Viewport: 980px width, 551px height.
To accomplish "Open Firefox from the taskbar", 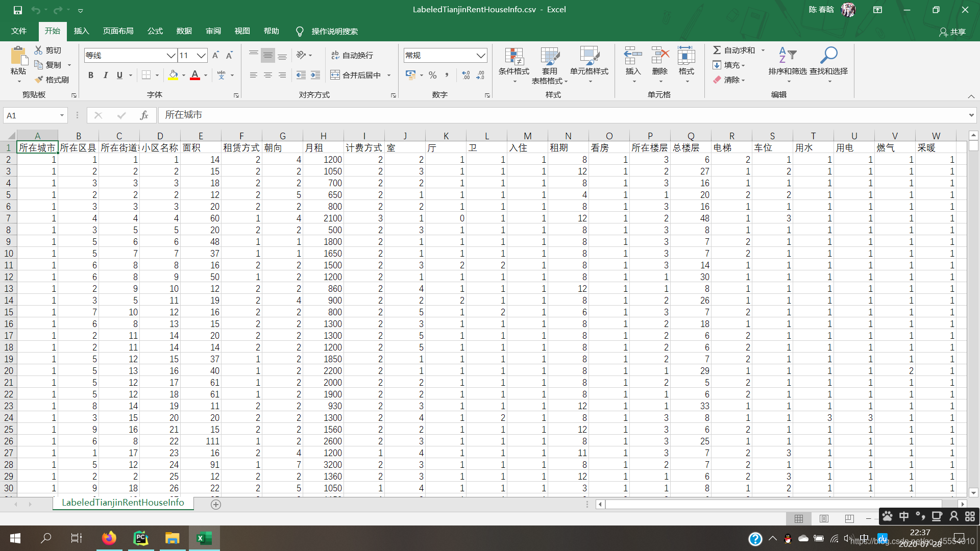I will pos(109,538).
